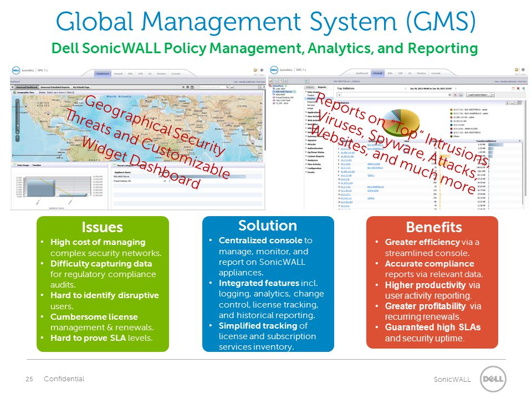Switch to My Default Page tab

(80, 87)
